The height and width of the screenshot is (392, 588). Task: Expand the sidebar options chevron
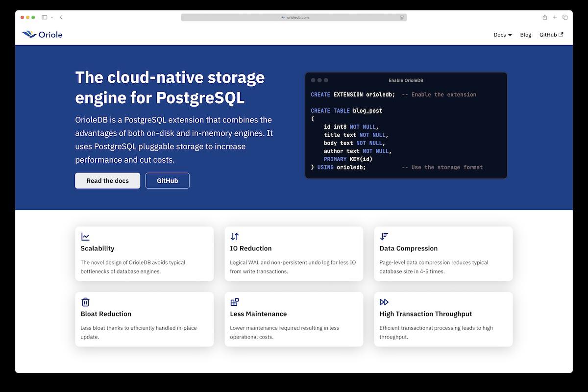pos(52,17)
